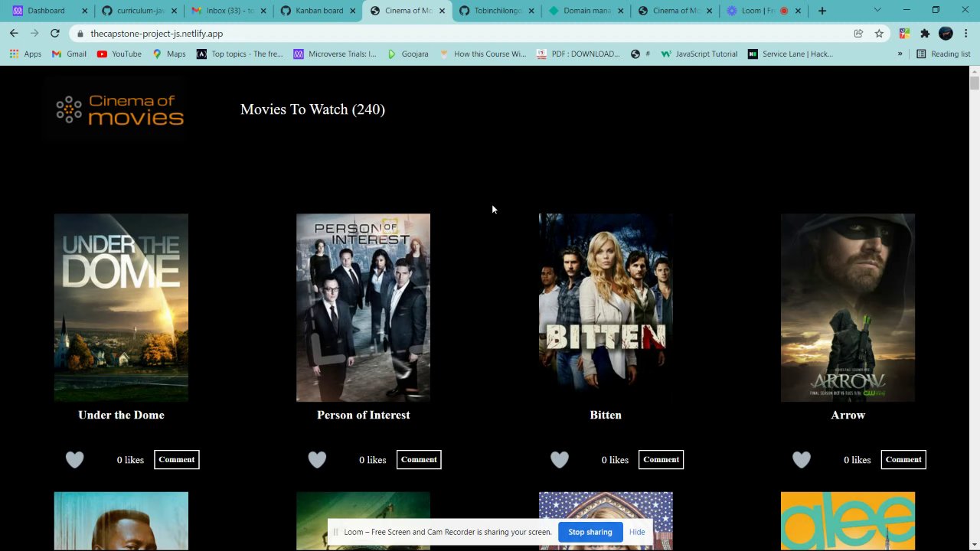
Task: Open the Apps bookmark shortcut
Action: click(26, 54)
